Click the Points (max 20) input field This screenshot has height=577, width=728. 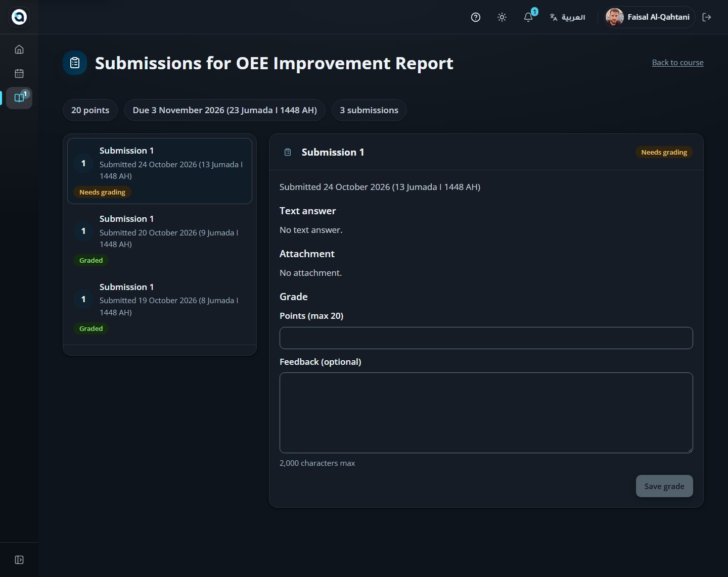tap(486, 338)
